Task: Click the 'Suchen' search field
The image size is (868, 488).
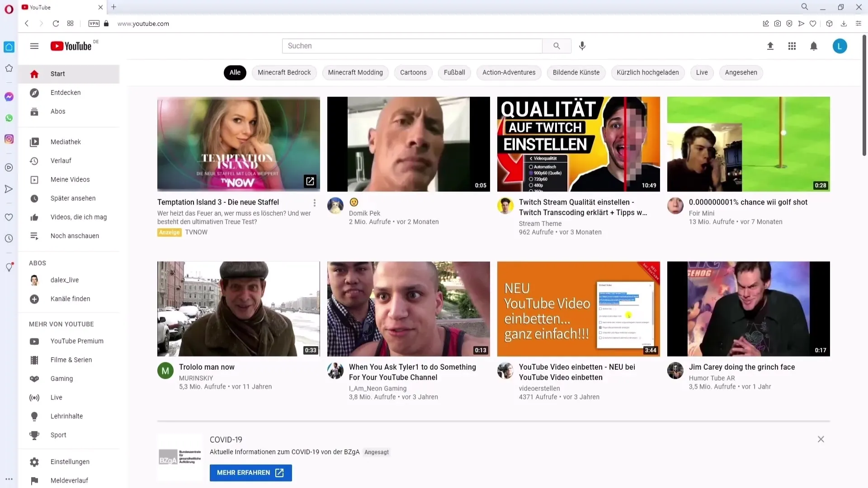Action: [x=412, y=46]
